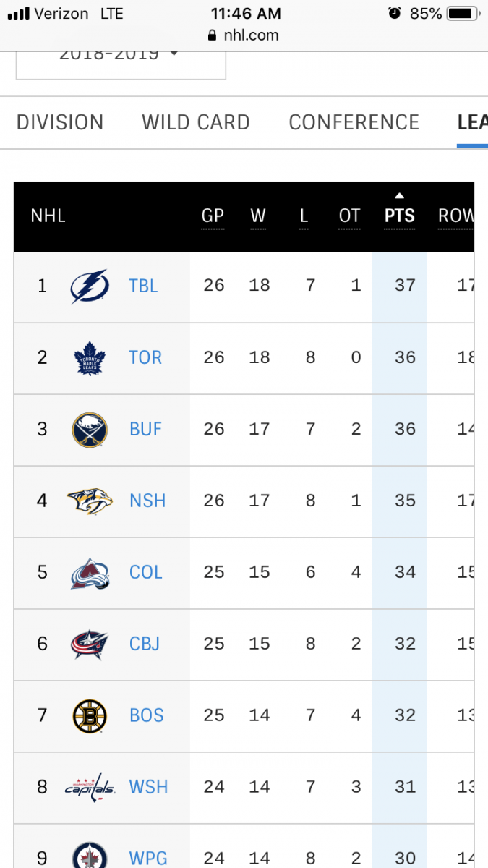Switch to the Division tab
The height and width of the screenshot is (868, 488).
60,122
